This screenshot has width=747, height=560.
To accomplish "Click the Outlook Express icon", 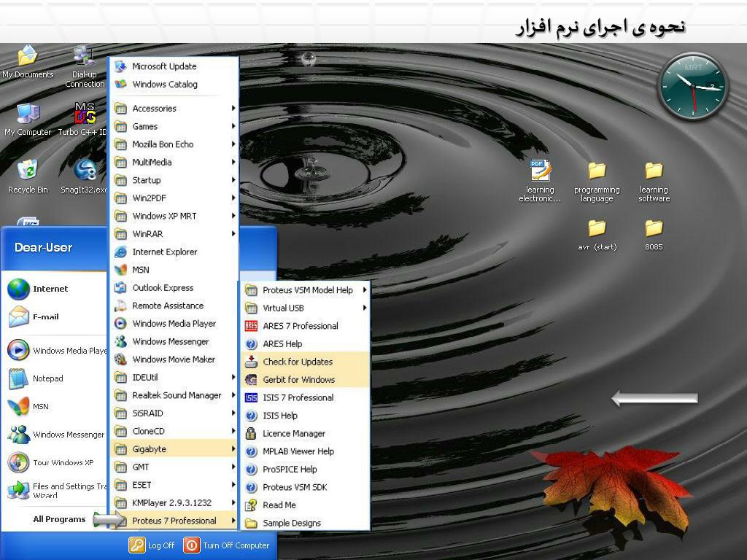I will [121, 287].
